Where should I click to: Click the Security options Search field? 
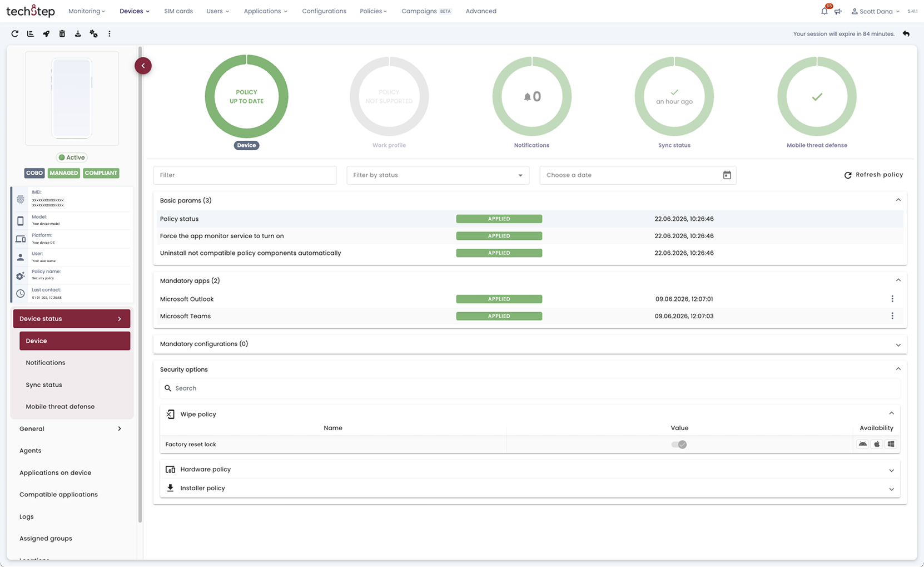tap(530, 388)
